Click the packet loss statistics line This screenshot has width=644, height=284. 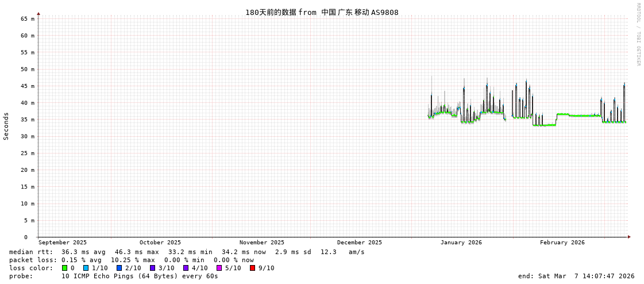(x=131, y=260)
